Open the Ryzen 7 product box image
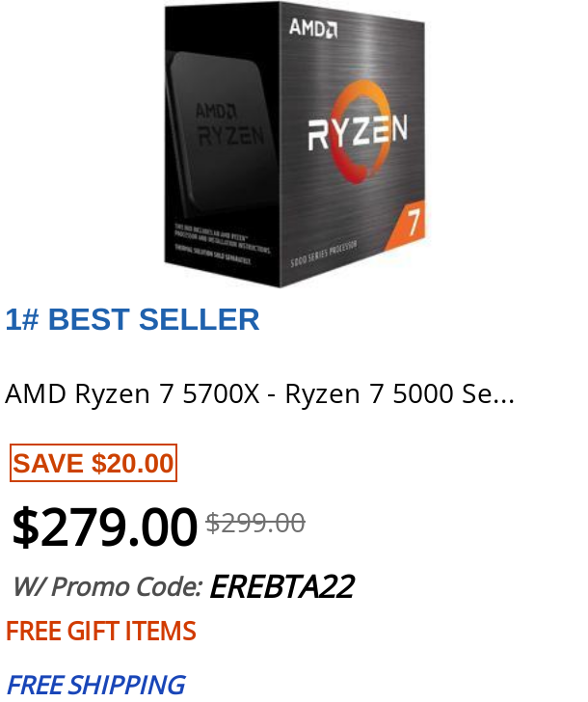 294,145
